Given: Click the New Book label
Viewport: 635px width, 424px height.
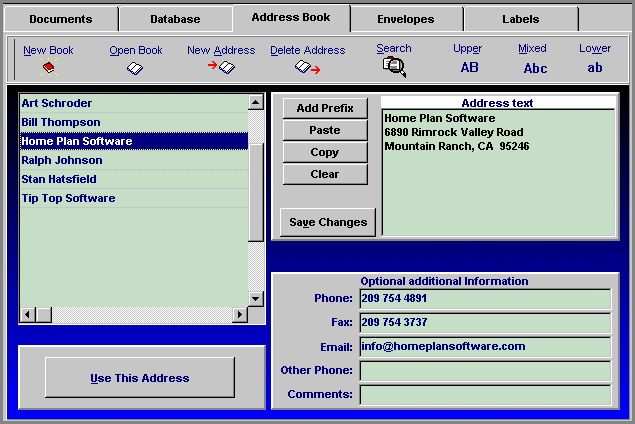Looking at the screenshot, I should point(48,50).
